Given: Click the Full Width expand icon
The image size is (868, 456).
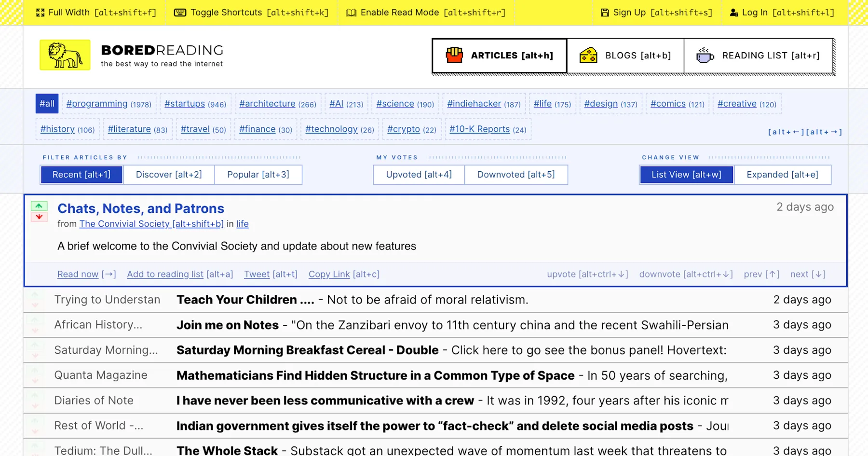Looking at the screenshot, I should click(41, 13).
